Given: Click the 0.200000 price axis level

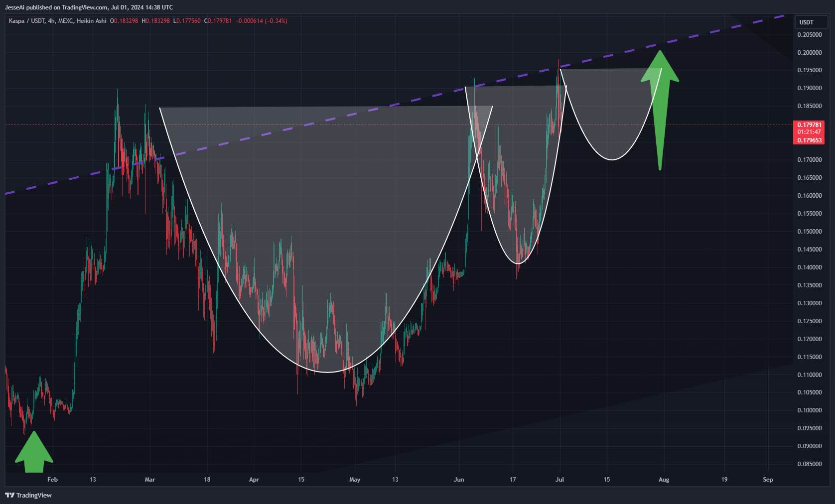Looking at the screenshot, I should [809, 53].
